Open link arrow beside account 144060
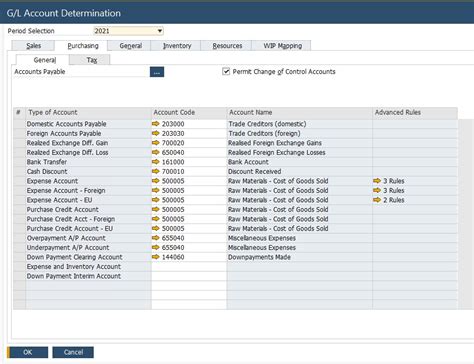 [x=156, y=257]
